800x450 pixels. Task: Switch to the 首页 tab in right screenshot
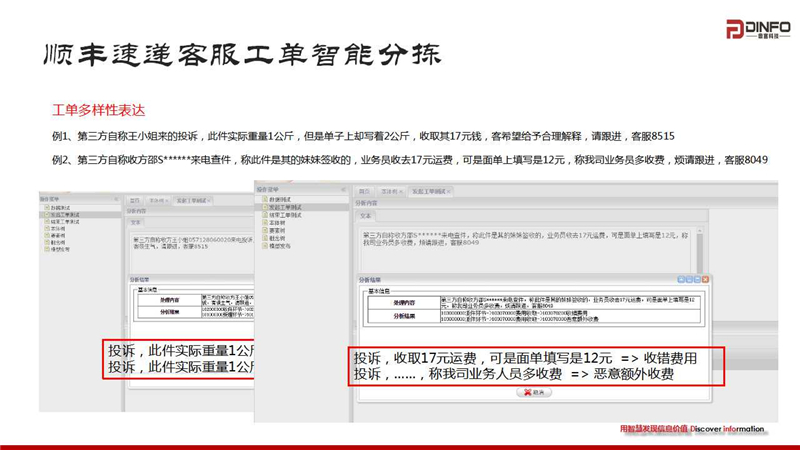point(365,191)
